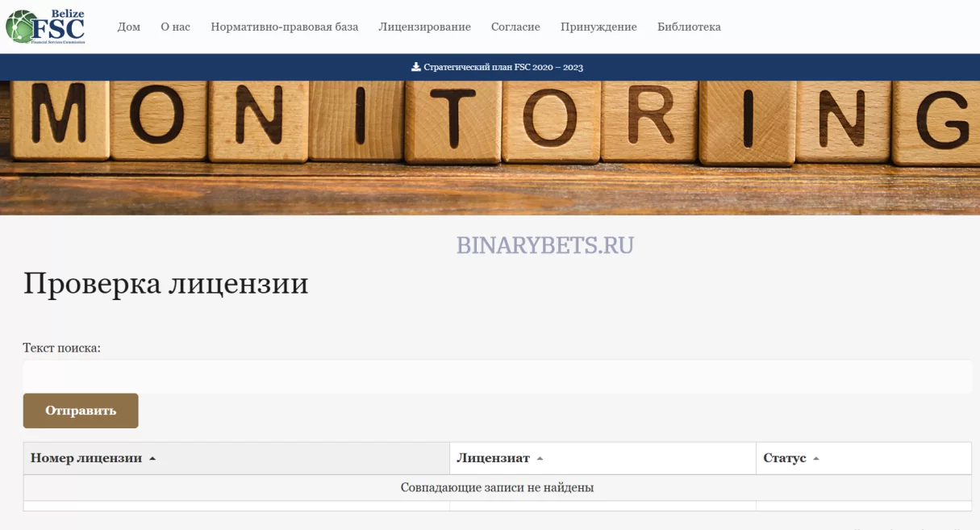
Task: Open the Нормативно-правовая база menu
Action: 284,27
